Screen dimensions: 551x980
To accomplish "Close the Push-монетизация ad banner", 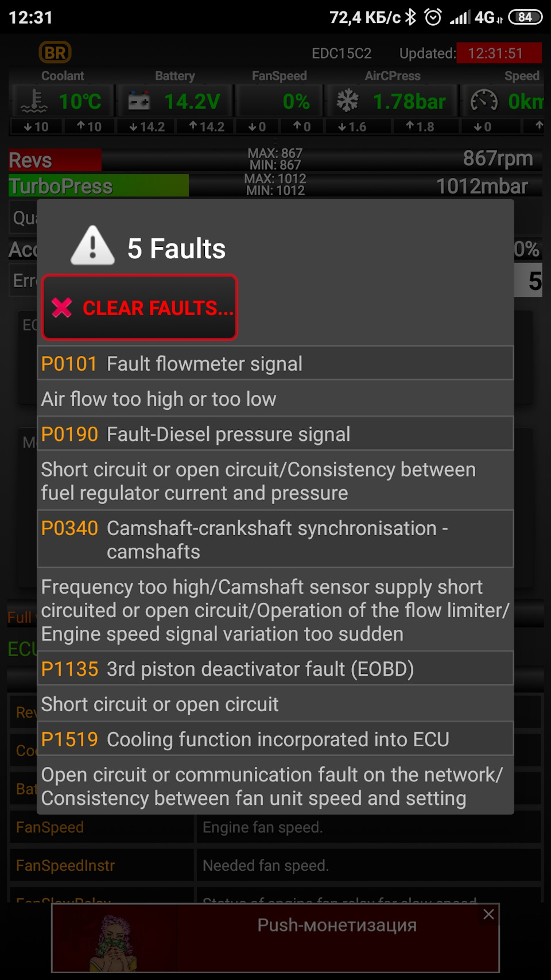I will click(x=488, y=915).
